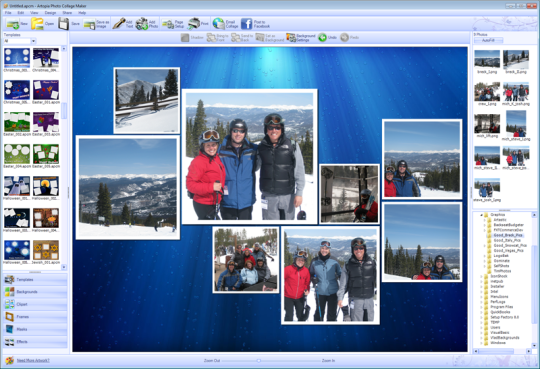Select the large center photo of three skiers

(x=249, y=157)
